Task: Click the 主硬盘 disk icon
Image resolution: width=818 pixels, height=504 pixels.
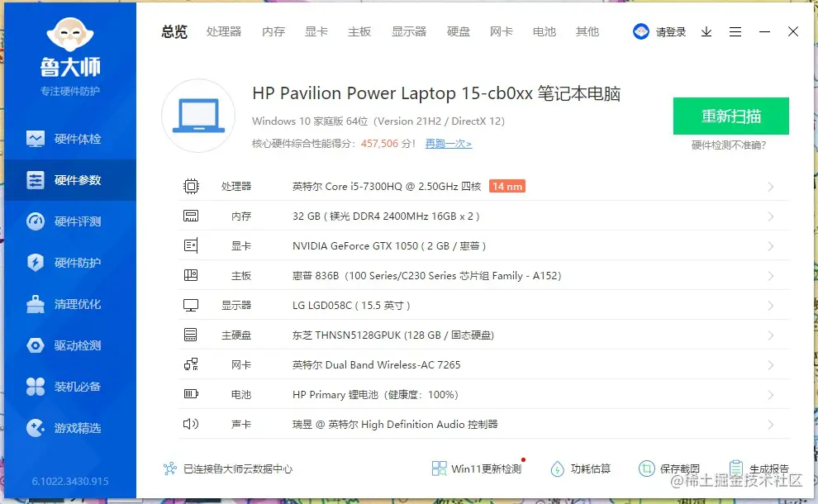Action: 191,335
